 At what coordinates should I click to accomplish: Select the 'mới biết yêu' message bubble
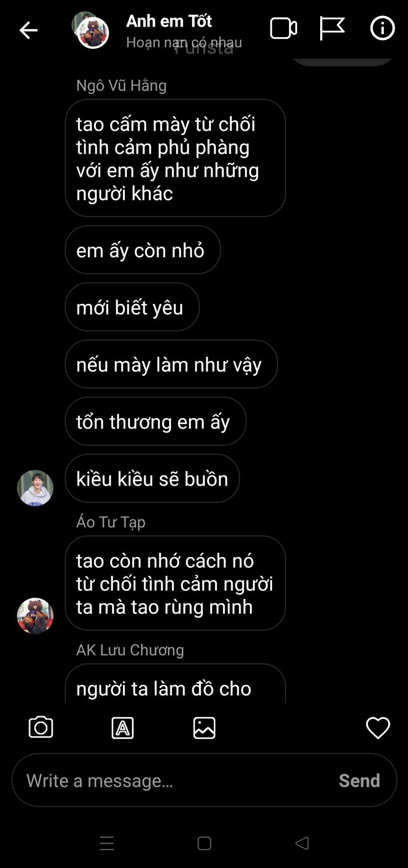[132, 307]
